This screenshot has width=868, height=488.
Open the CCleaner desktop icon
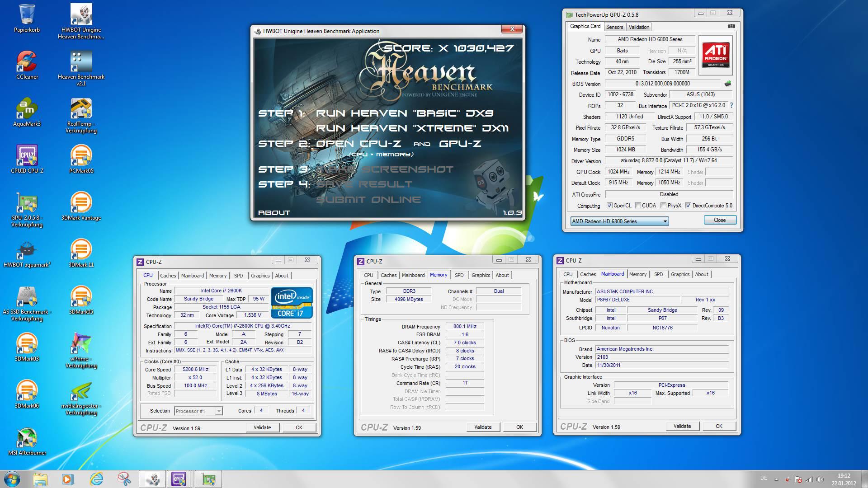pos(27,65)
